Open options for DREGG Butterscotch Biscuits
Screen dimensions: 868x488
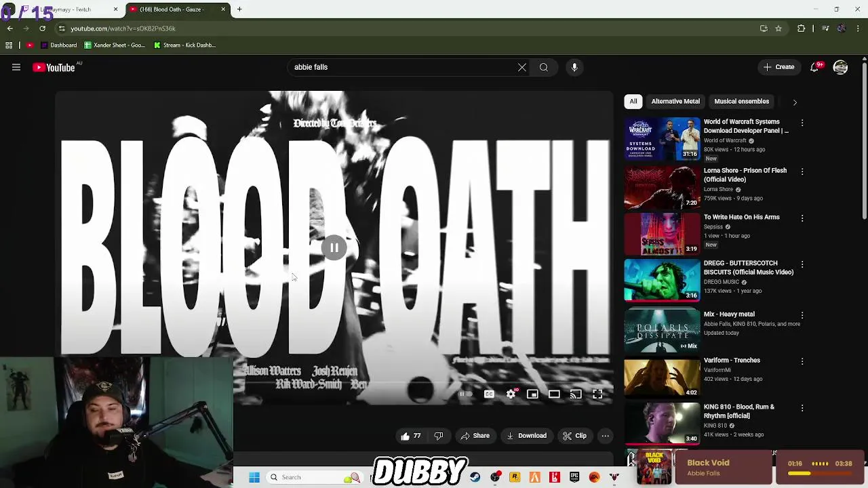tap(802, 264)
